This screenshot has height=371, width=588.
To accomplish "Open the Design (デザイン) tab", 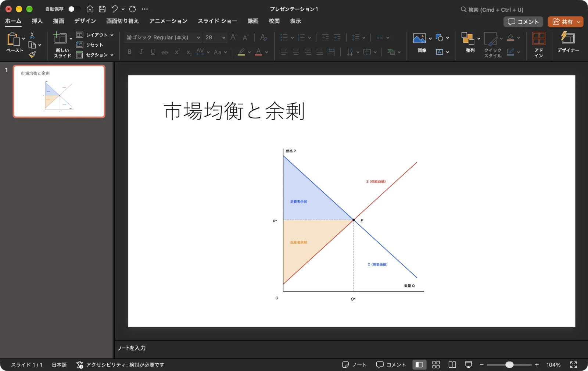I will pos(85,21).
